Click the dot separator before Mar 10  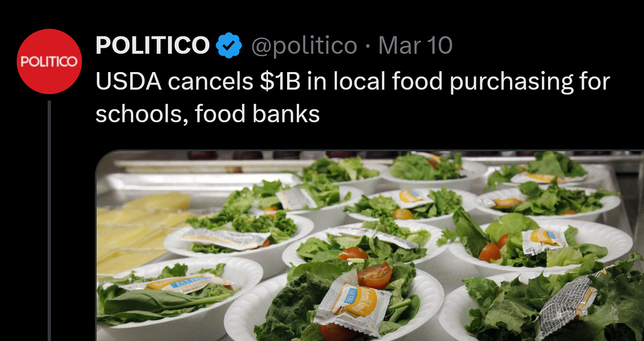tap(368, 46)
